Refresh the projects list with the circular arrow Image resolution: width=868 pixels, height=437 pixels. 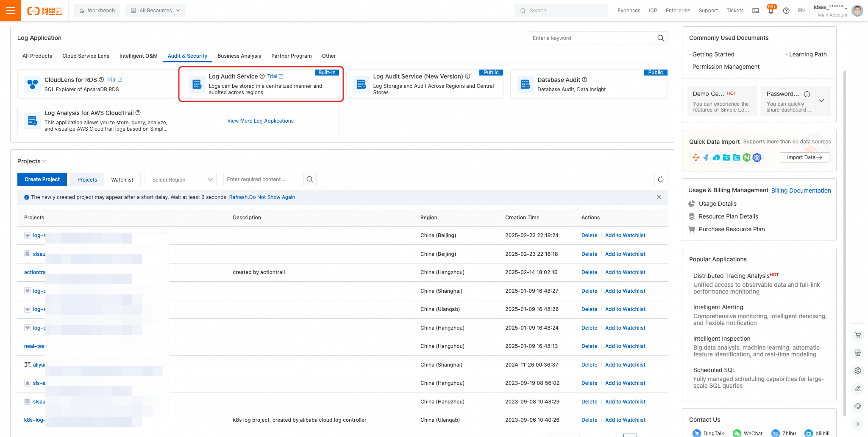661,179
